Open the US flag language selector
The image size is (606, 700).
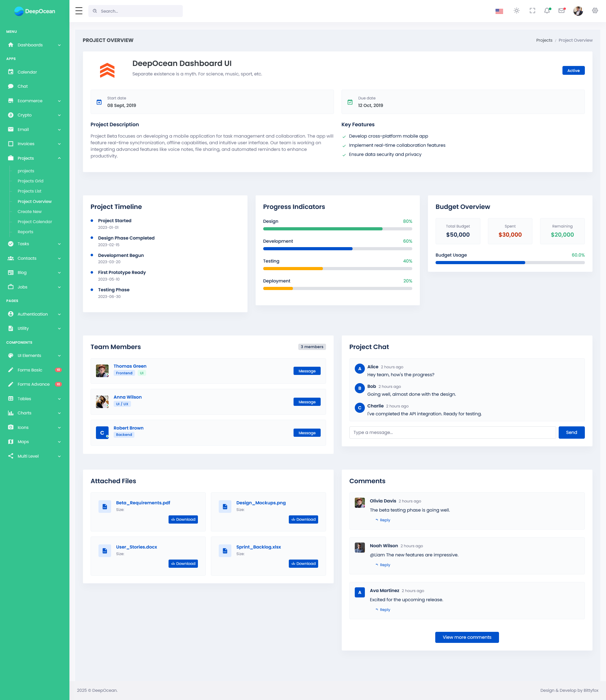[x=499, y=11]
